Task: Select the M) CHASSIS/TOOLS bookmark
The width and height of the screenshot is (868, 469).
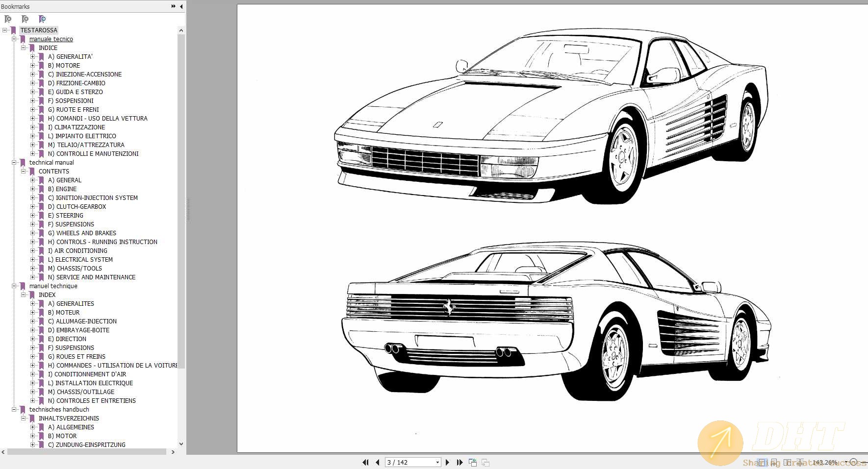Action: click(75, 269)
